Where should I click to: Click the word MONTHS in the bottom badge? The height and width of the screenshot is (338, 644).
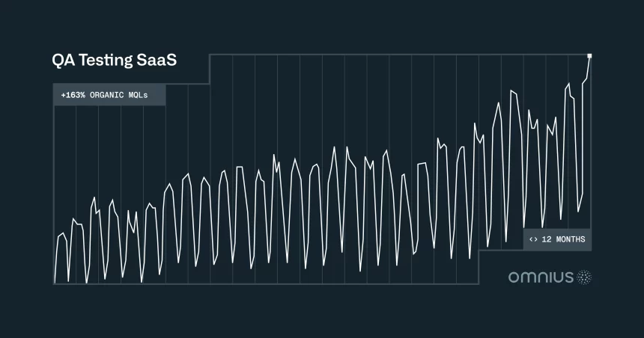pyautogui.click(x=570, y=239)
